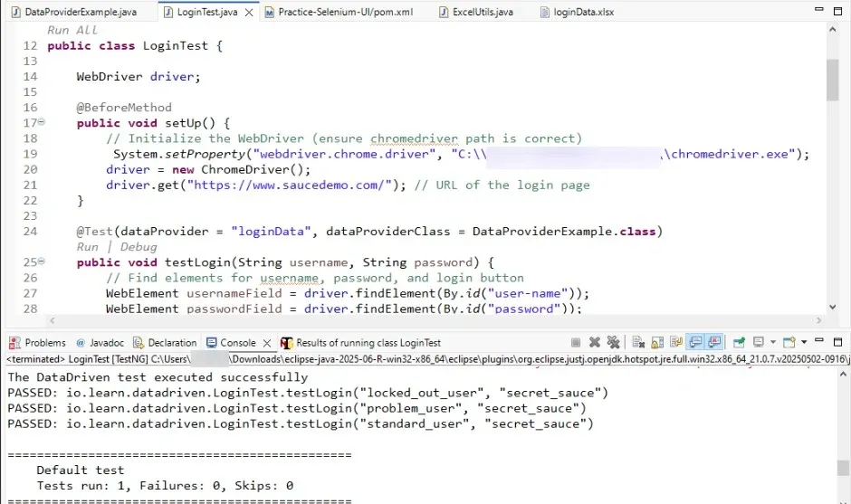This screenshot has height=504, width=851.
Task: Click the class name LoginTest on line 12
Action: 176,46
